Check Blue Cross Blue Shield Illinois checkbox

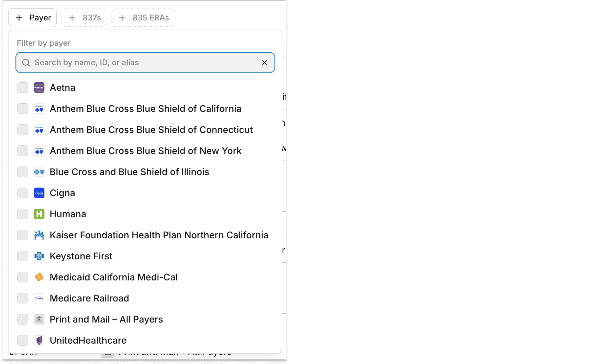click(x=23, y=172)
